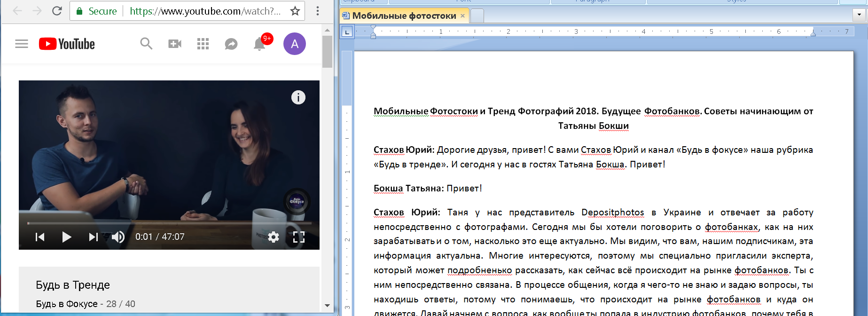Go back in the browser
The height and width of the screenshot is (316, 868).
17,11
